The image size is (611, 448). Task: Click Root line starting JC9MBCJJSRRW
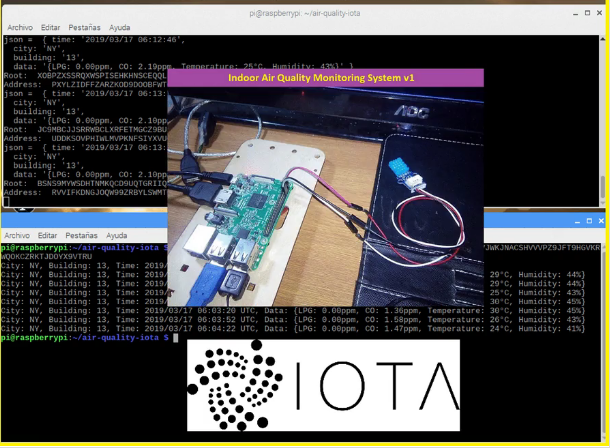point(85,130)
